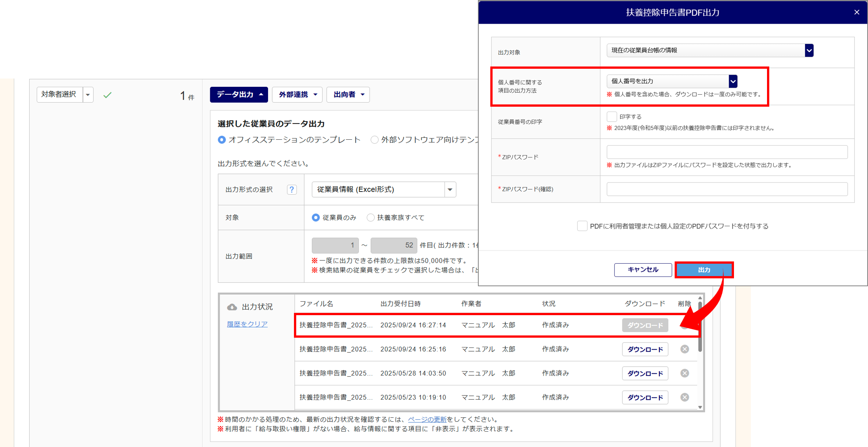Viewport: 868px width, 447px height.
Task: Click the 履歴をクリア link
Action: coord(247,324)
